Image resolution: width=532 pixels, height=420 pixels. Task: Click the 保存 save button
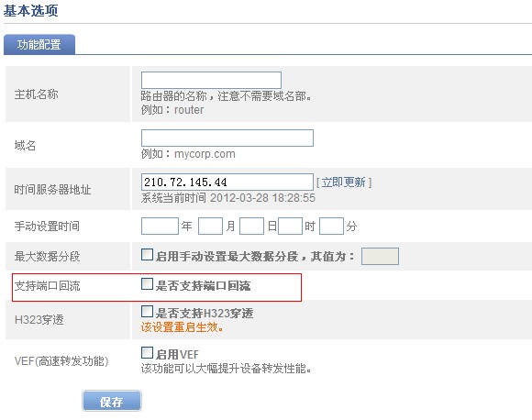click(112, 402)
